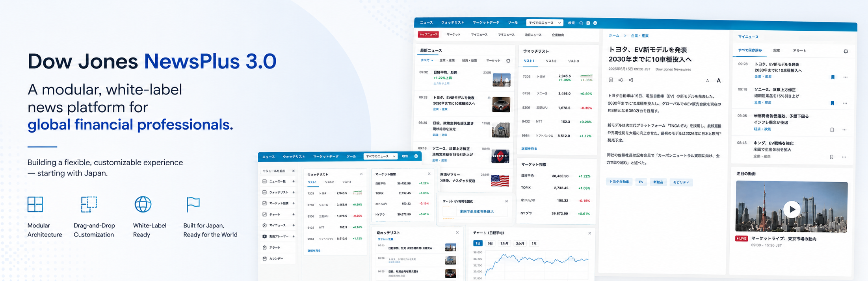
Task: Click the user icon in small window header
Action: point(416,156)
